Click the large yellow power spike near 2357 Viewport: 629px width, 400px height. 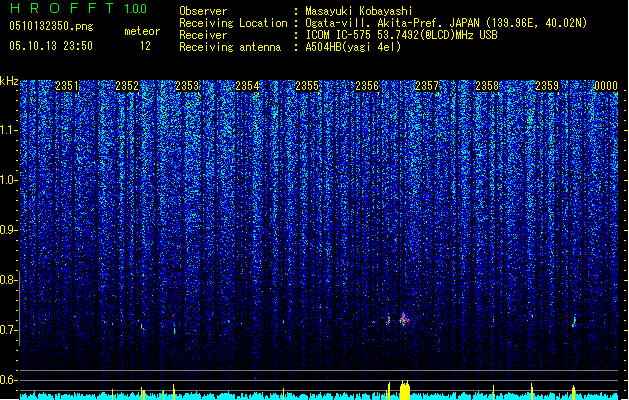pyautogui.click(x=405, y=390)
